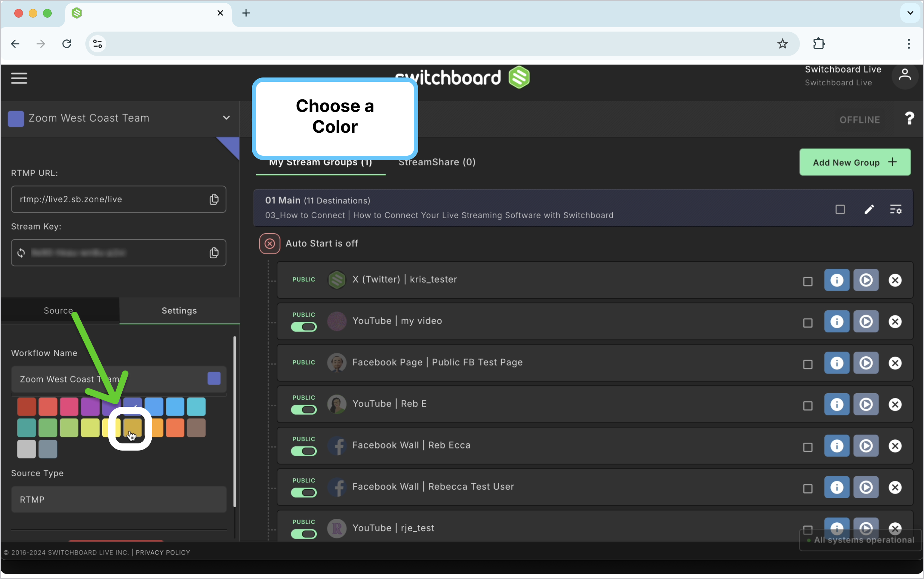
Task: Click the Add New Group button
Action: point(854,162)
